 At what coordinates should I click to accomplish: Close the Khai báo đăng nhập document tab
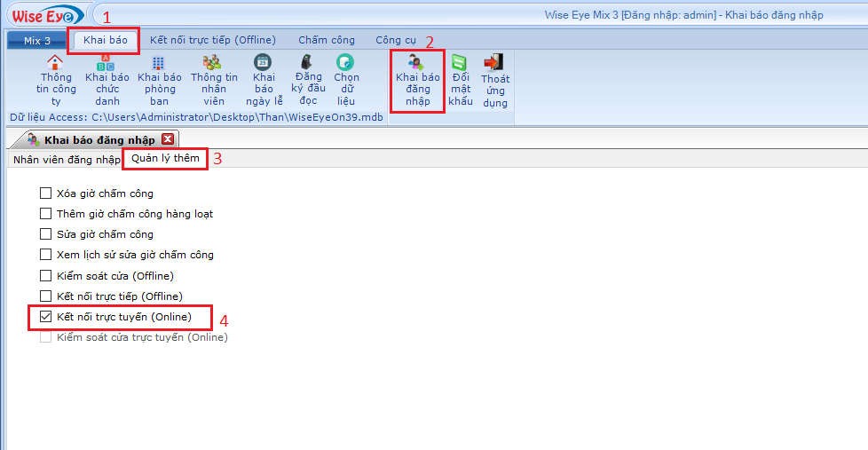[x=168, y=139]
